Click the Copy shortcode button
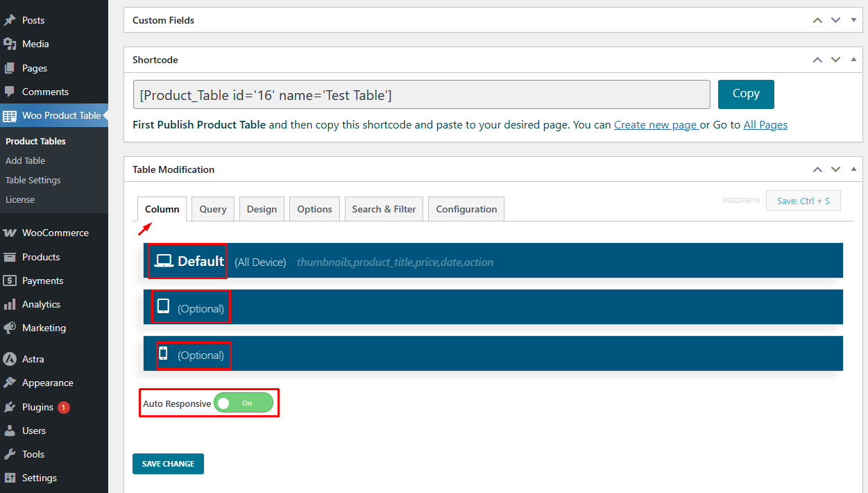Viewport: 868px width, 493px height. pyautogui.click(x=746, y=94)
